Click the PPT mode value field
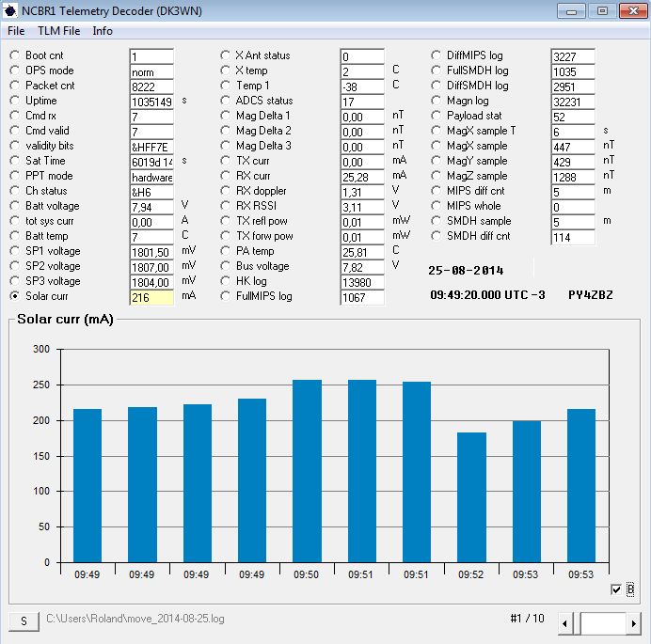651x644 pixels. (151, 177)
